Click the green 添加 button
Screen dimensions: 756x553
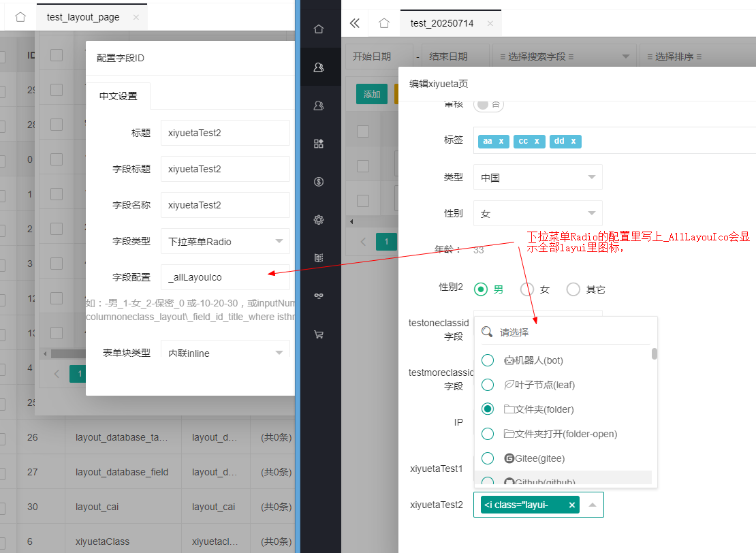click(372, 94)
